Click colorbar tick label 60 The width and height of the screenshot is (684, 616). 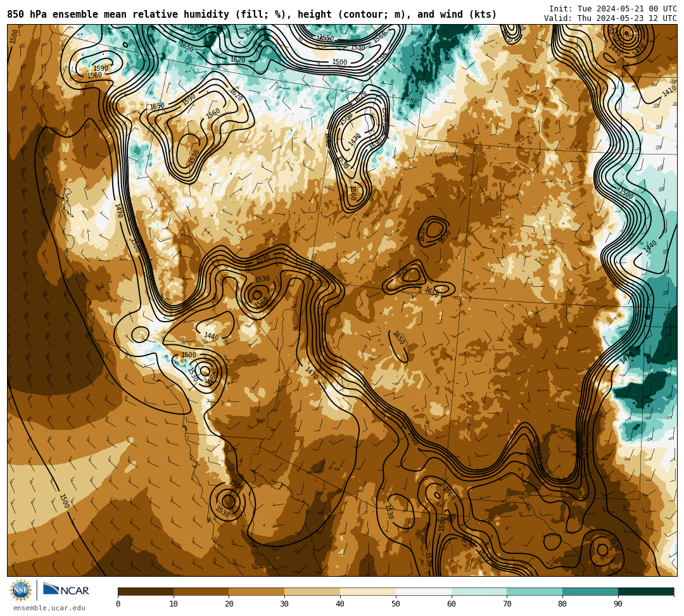[x=452, y=604]
